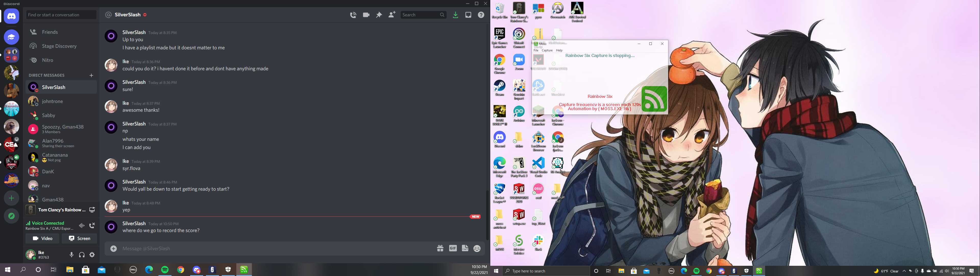980x276 pixels.
Task: Open File Explorer on the left taskbar
Action: pos(70,270)
